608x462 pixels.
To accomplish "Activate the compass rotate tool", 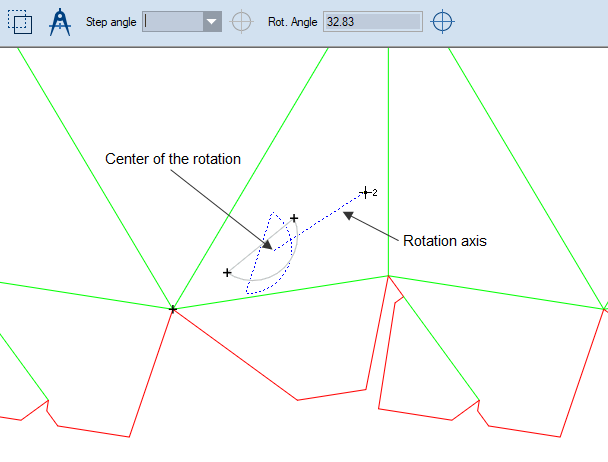I will tap(62, 21).
